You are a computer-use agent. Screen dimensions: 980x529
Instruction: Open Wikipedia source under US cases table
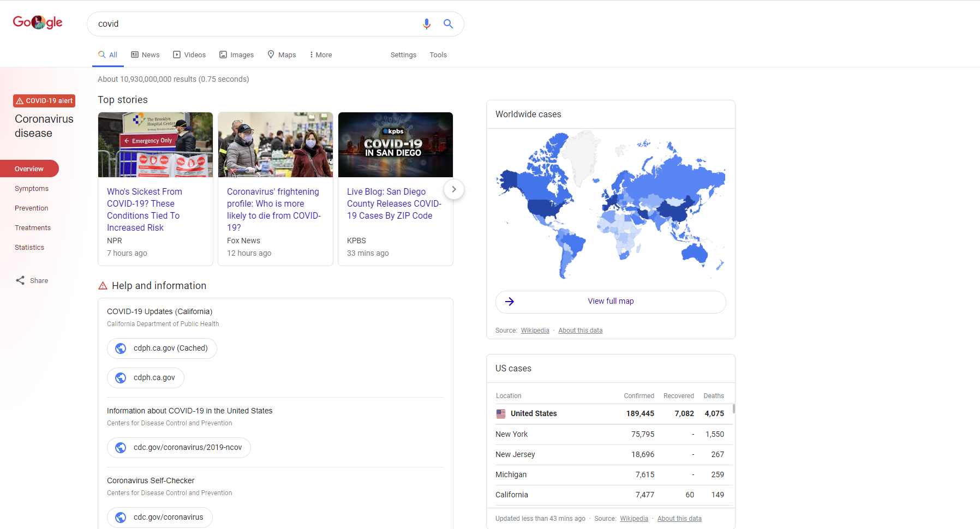pos(634,519)
